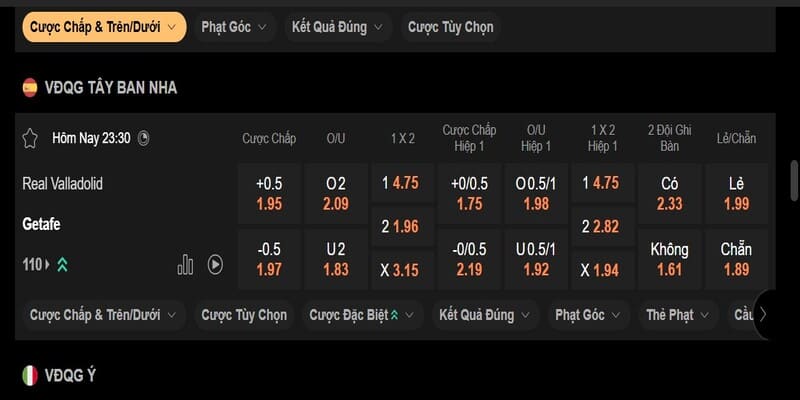The height and width of the screenshot is (400, 800).
Task: Click the vertical scrollbar on right edge
Action: tap(794, 181)
